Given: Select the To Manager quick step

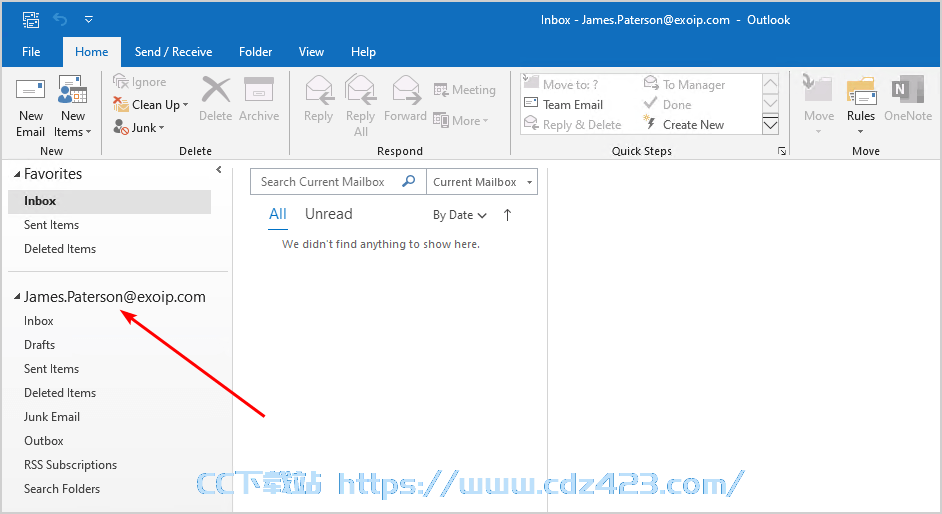Looking at the screenshot, I should tap(684, 84).
